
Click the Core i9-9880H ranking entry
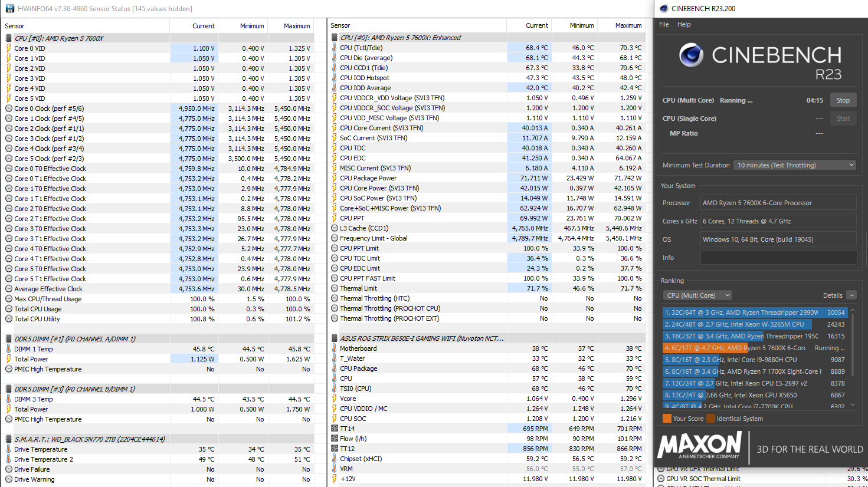(755, 360)
